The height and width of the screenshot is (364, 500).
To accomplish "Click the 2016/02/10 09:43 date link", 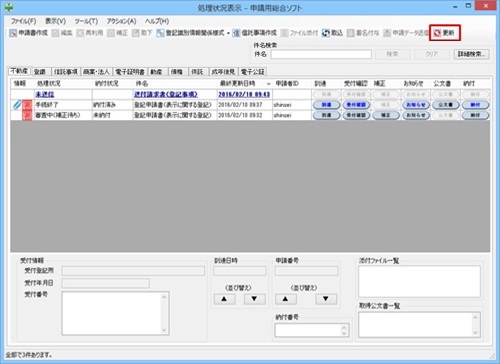I will click(x=244, y=94).
